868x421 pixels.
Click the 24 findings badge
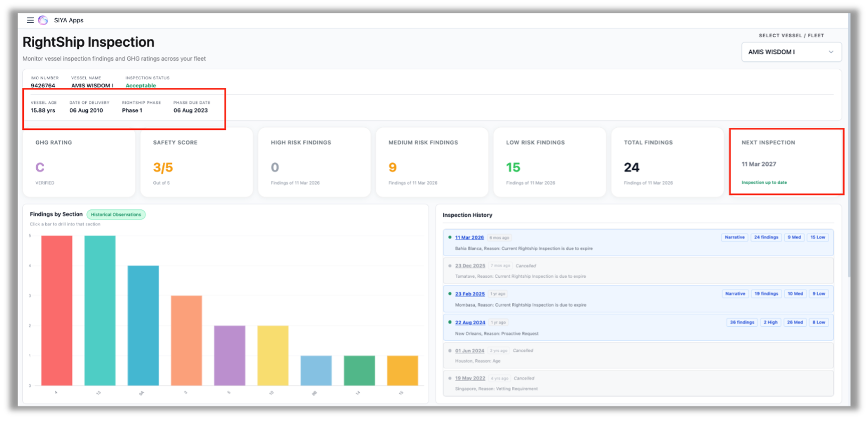tap(766, 237)
